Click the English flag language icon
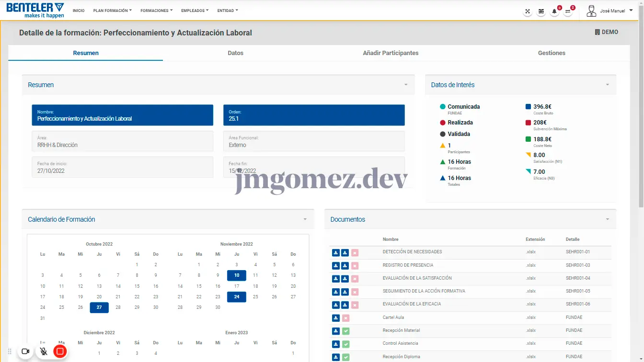644x362 pixels. coord(541,11)
